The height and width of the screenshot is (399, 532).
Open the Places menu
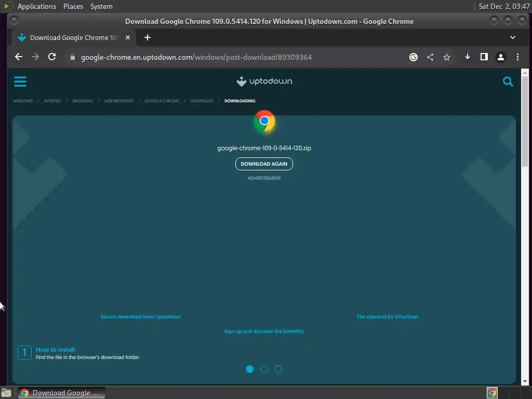(73, 6)
